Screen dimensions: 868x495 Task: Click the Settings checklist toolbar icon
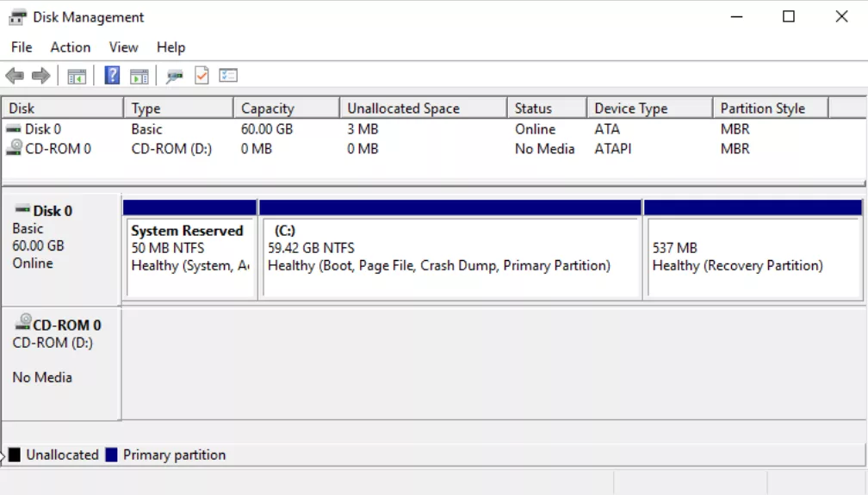point(228,75)
